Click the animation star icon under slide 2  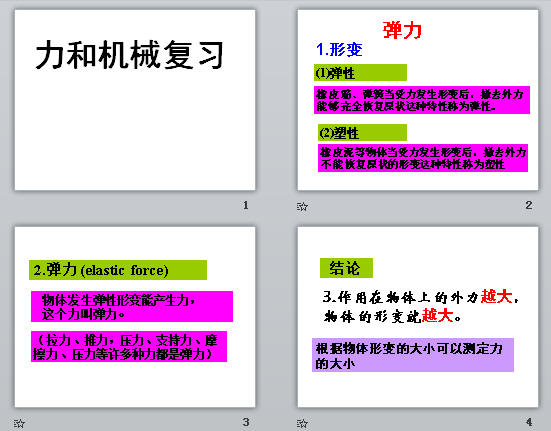tap(302, 207)
